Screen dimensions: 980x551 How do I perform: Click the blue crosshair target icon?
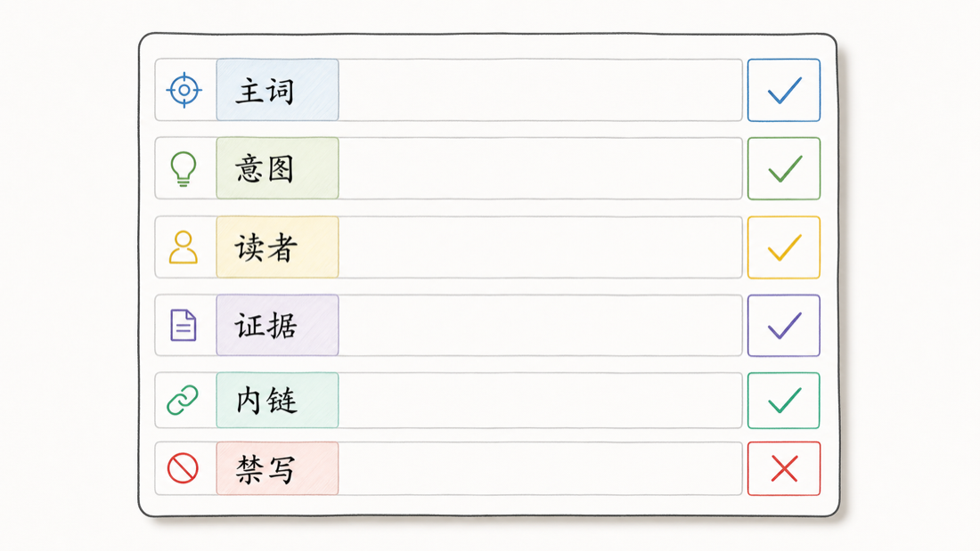pyautogui.click(x=184, y=90)
